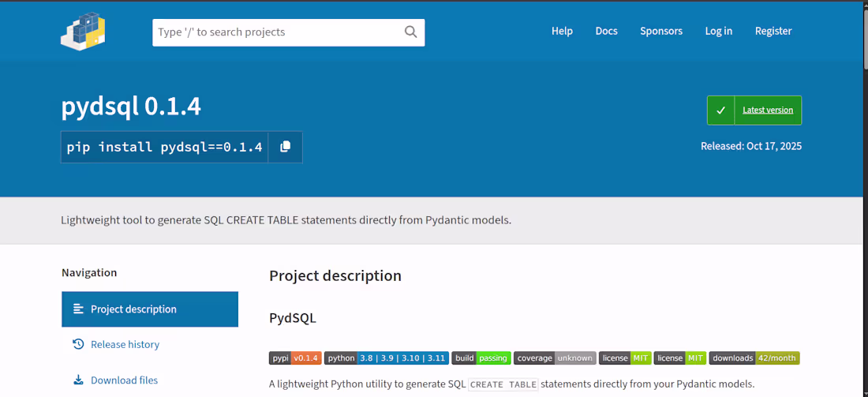This screenshot has height=397, width=868.
Task: Copy the pip install command to clipboard
Action: point(285,147)
